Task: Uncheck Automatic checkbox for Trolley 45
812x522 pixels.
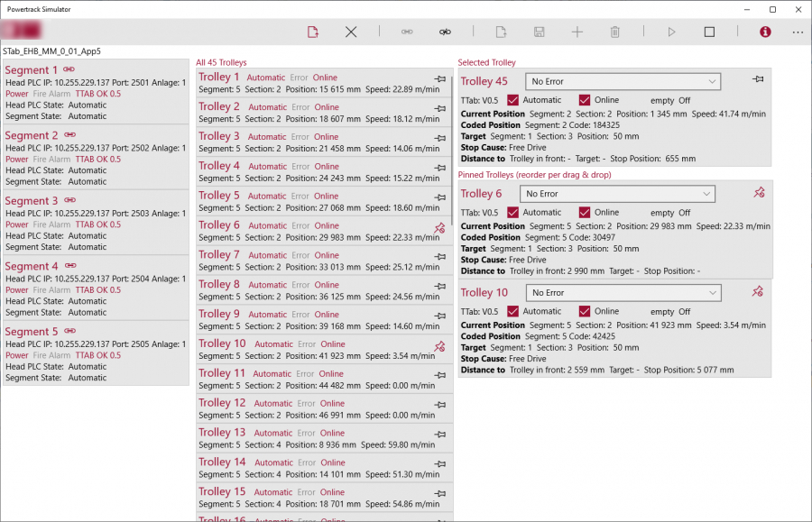Action: click(513, 100)
